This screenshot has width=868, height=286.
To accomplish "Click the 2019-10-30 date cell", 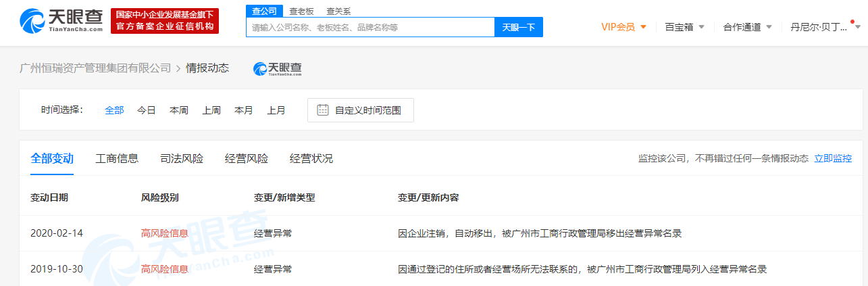I will click(x=57, y=269).
